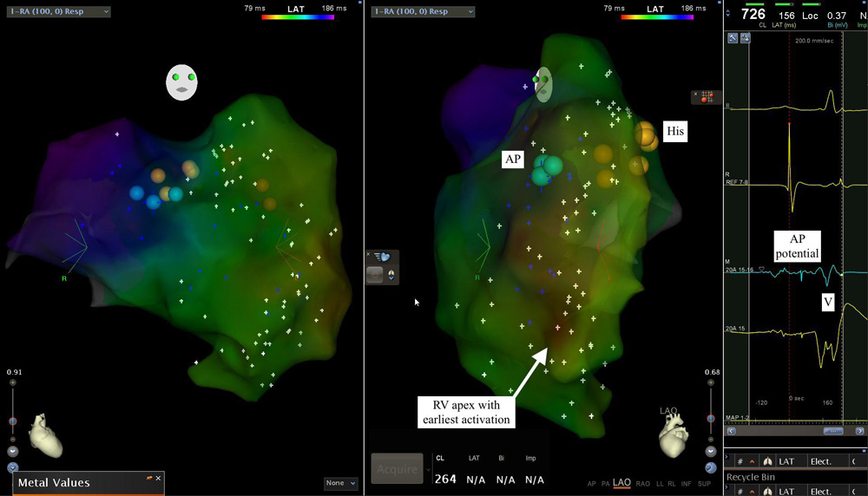Click the waveform icon beside the hammer tool
Viewport: 868px width, 496px height.
(x=745, y=38)
